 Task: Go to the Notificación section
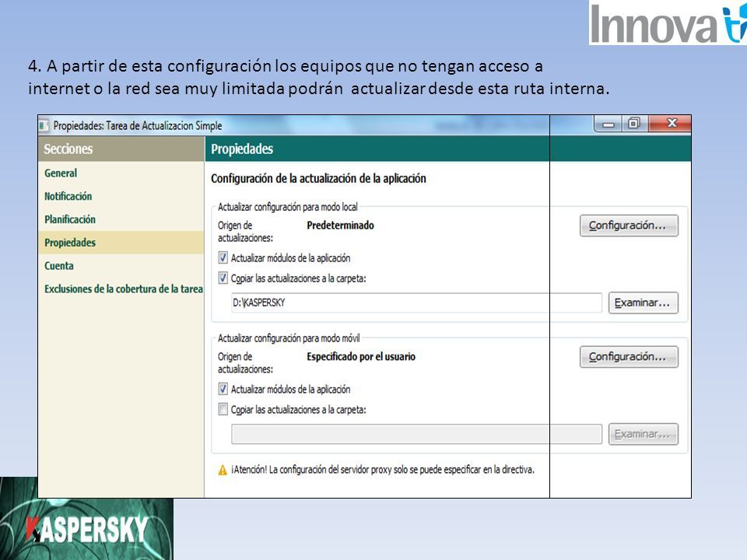pyautogui.click(x=68, y=196)
